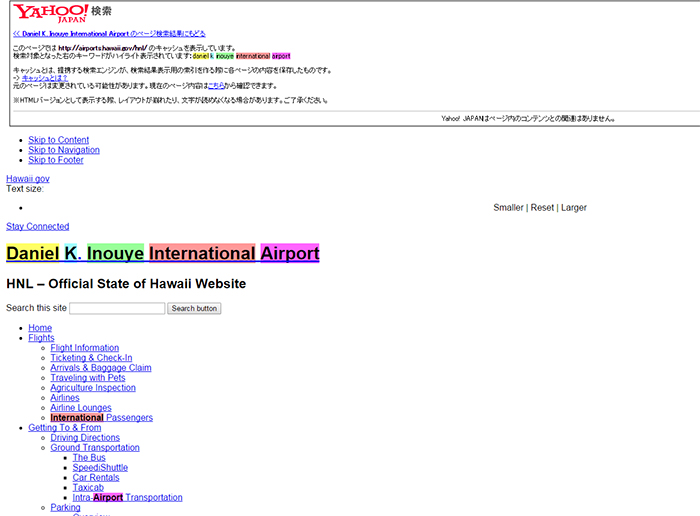
Task: Select the Skip to Footer link
Action: tap(56, 160)
